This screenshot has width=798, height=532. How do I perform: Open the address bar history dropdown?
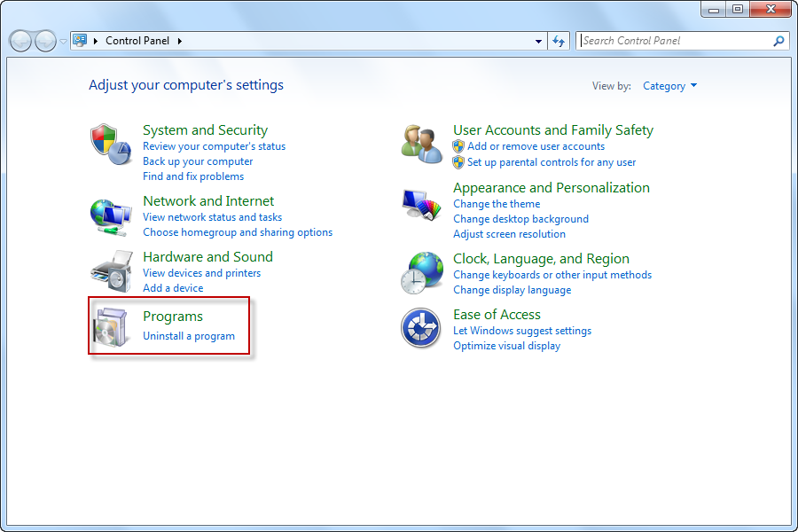(538, 42)
